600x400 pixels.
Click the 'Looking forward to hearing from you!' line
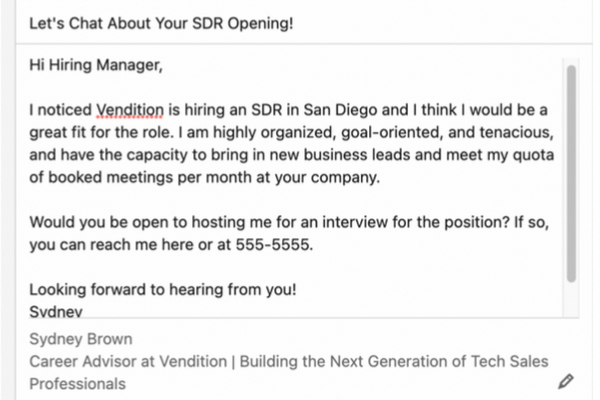click(x=163, y=290)
